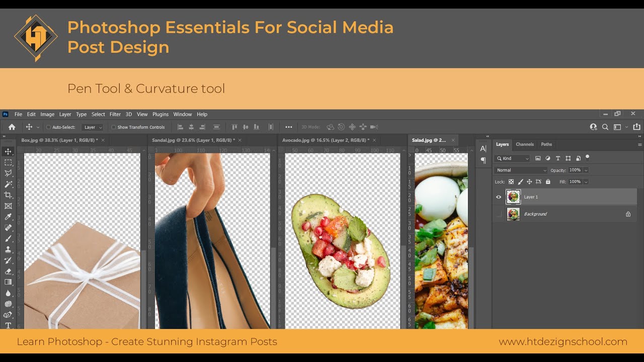This screenshot has width=644, height=362.
Task: Select the Sponge tool
Action: pyautogui.click(x=8, y=304)
